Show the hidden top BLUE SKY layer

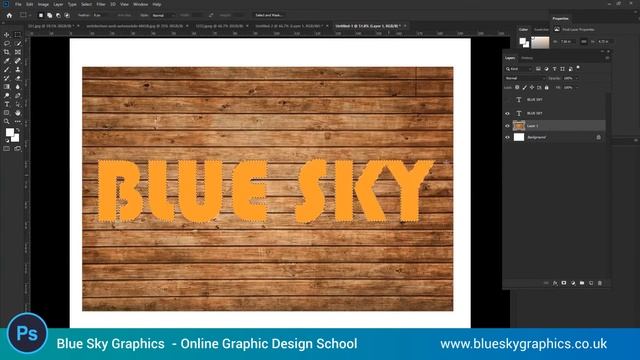click(507, 100)
